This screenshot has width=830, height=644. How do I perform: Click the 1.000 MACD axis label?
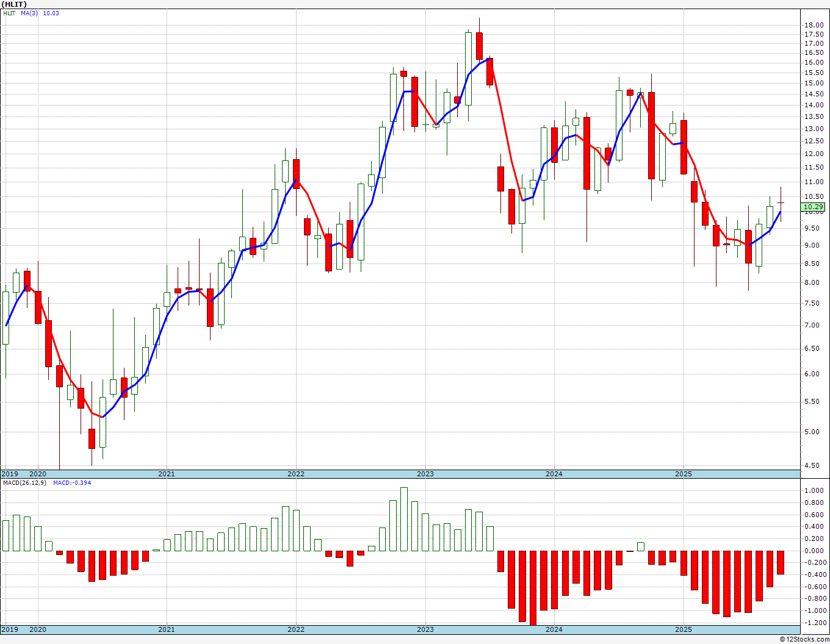[814, 491]
